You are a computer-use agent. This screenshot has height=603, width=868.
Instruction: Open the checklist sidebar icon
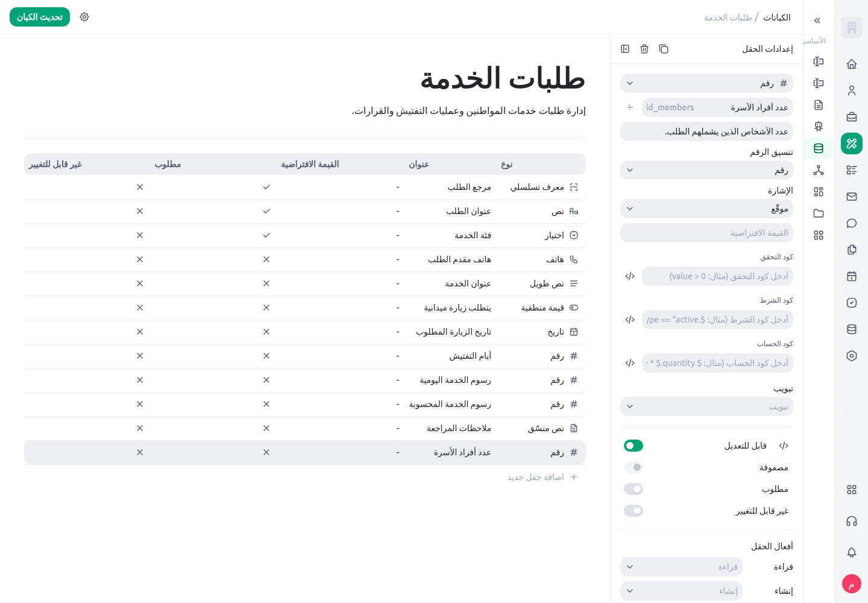[x=852, y=170]
